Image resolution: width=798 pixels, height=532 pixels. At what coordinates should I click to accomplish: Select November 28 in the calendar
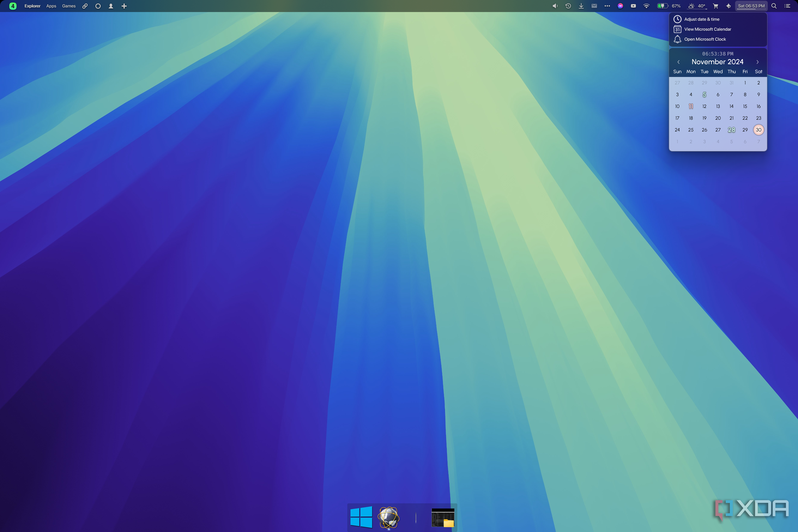[731, 130]
